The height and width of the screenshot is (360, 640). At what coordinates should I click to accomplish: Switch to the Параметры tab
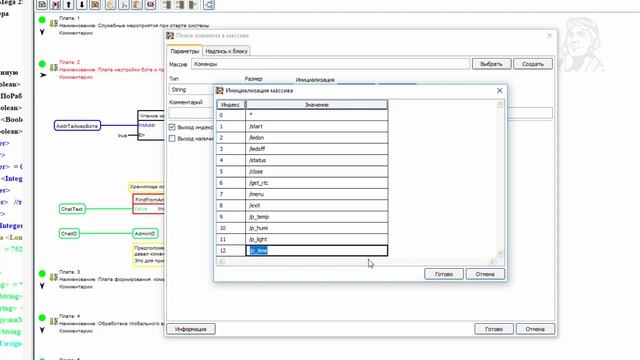click(x=184, y=51)
